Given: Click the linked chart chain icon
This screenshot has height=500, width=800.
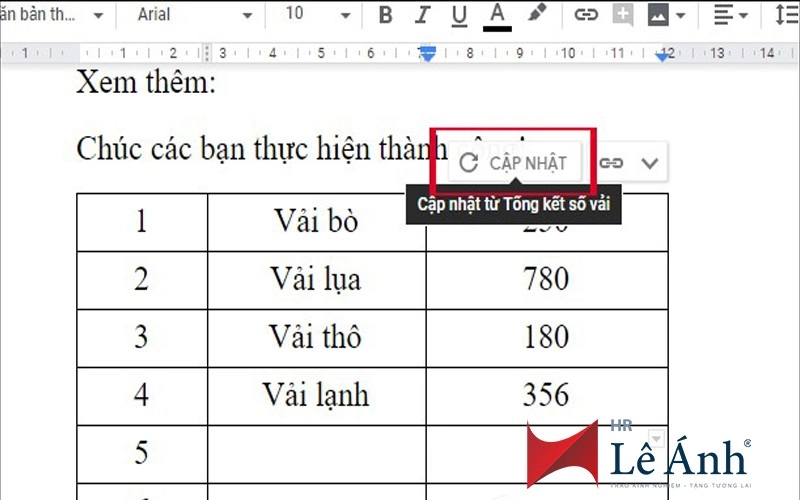Looking at the screenshot, I should 611,163.
